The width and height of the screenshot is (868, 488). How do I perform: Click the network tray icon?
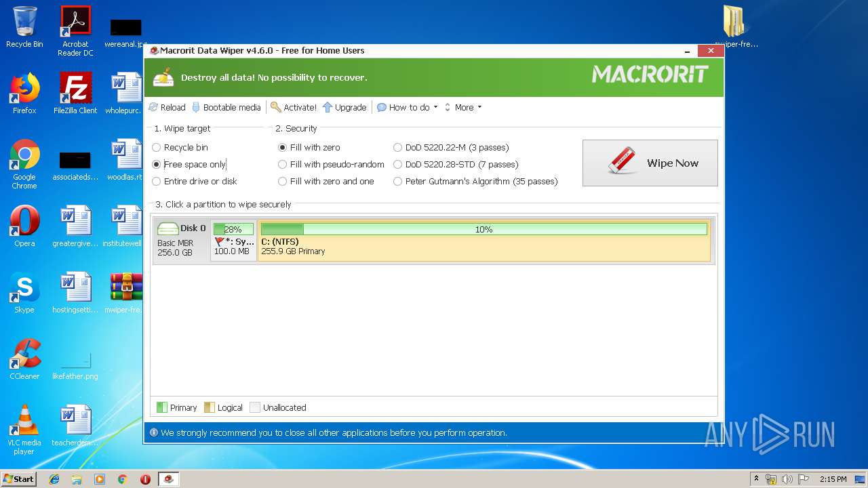pyautogui.click(x=771, y=479)
